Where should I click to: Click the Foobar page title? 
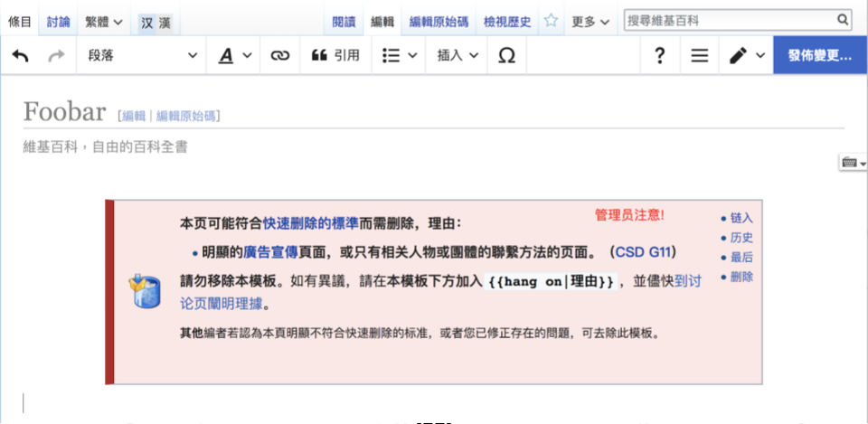(x=64, y=112)
